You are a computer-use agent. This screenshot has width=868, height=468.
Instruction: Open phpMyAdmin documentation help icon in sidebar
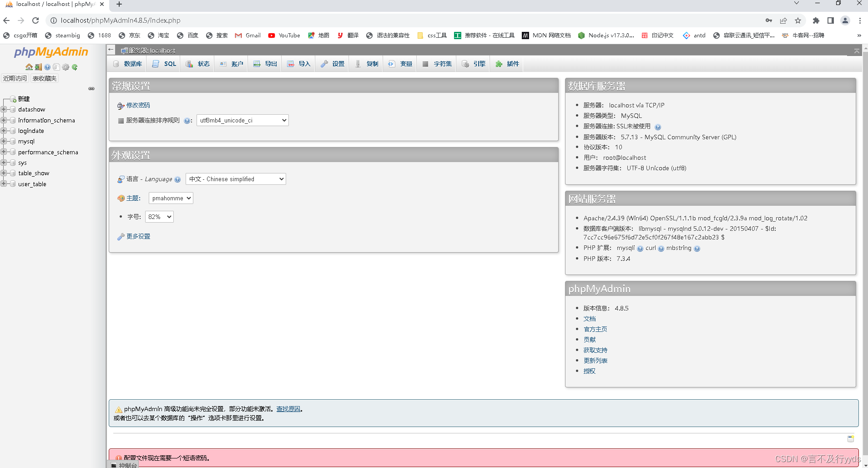(47, 67)
